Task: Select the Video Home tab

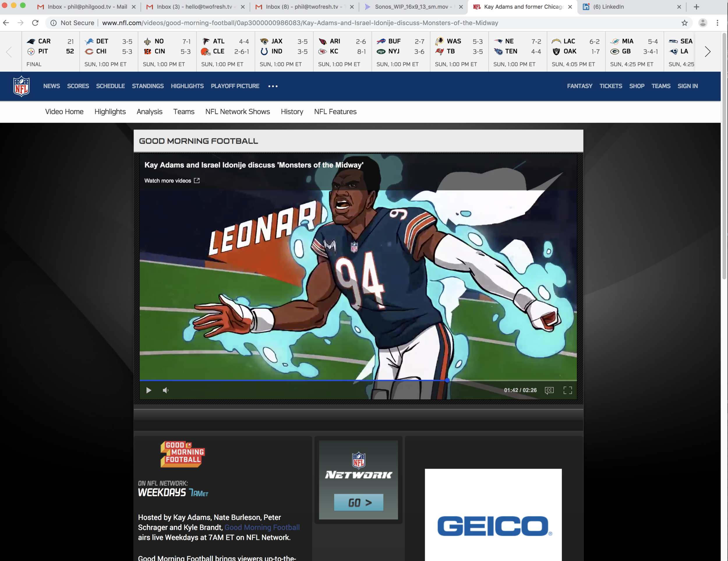Action: 64,112
